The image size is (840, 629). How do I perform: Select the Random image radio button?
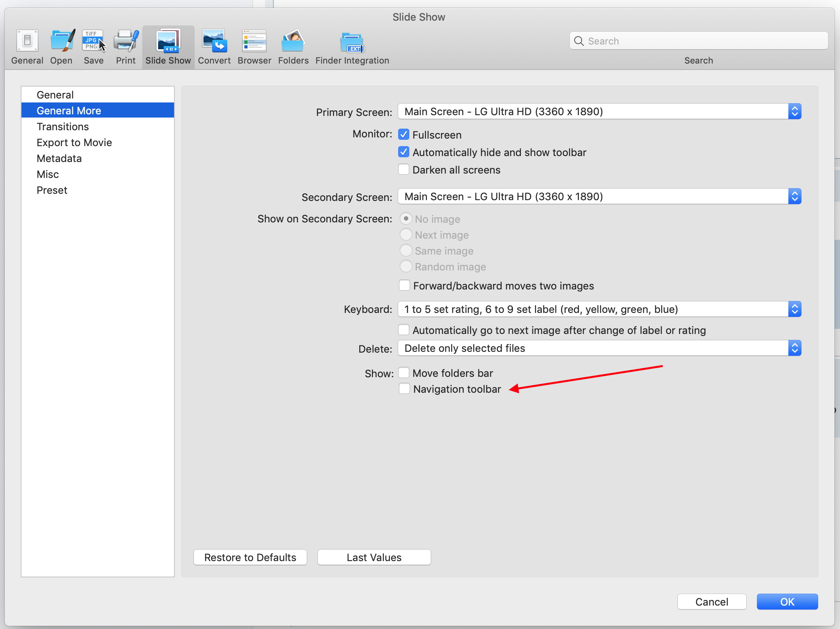tap(406, 266)
